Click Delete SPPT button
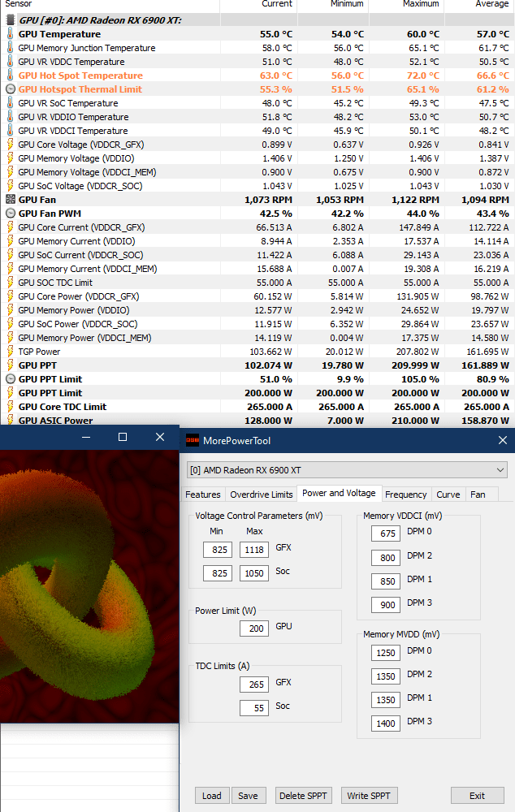Image resolution: width=515 pixels, height=812 pixels. (x=303, y=796)
